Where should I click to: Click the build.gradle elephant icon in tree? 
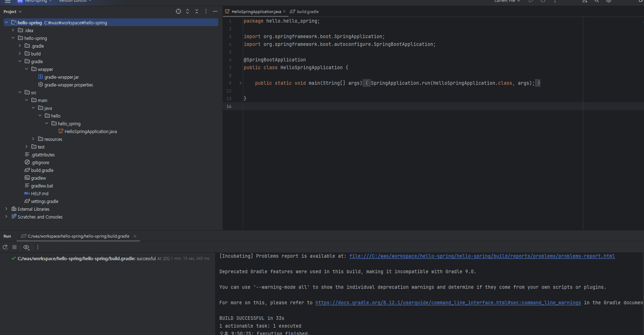click(27, 170)
